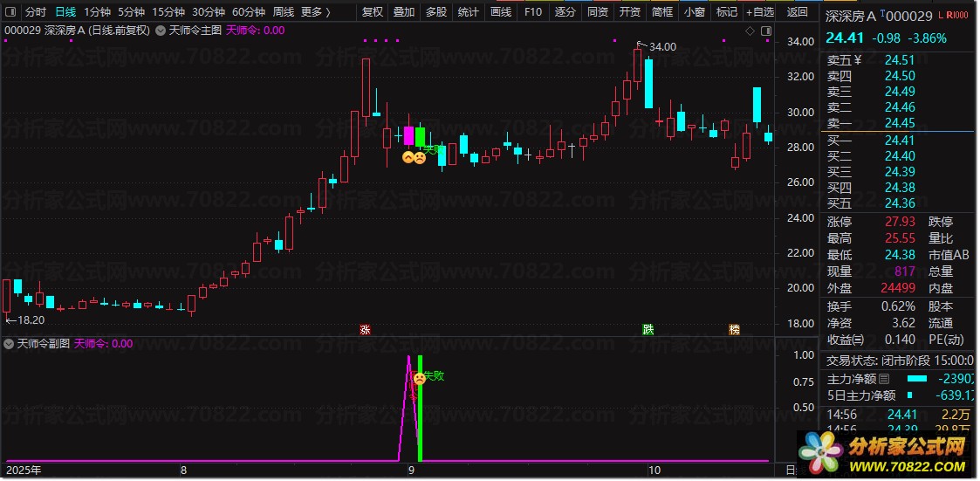The width and height of the screenshot is (980, 481).
Task: Click the 叠加 overlay button
Action: 404,11
